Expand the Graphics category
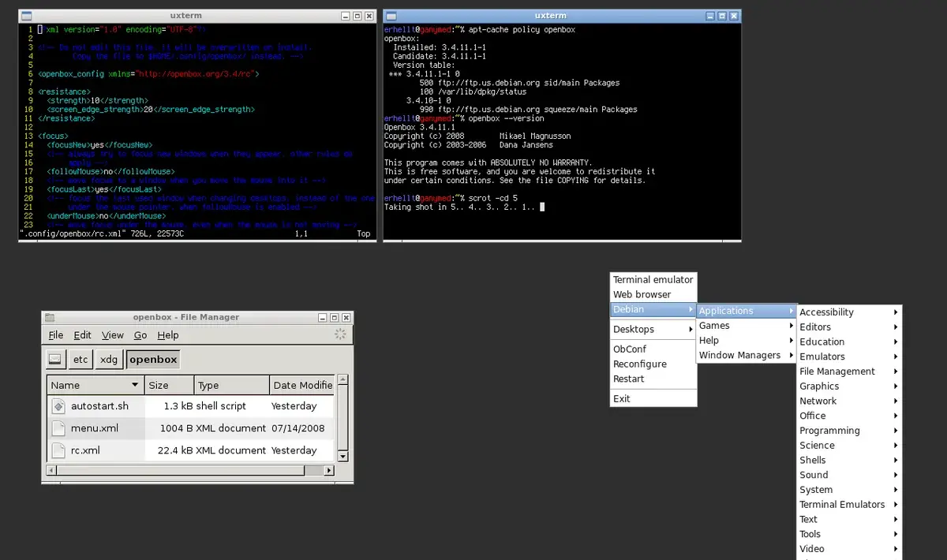 coord(849,386)
